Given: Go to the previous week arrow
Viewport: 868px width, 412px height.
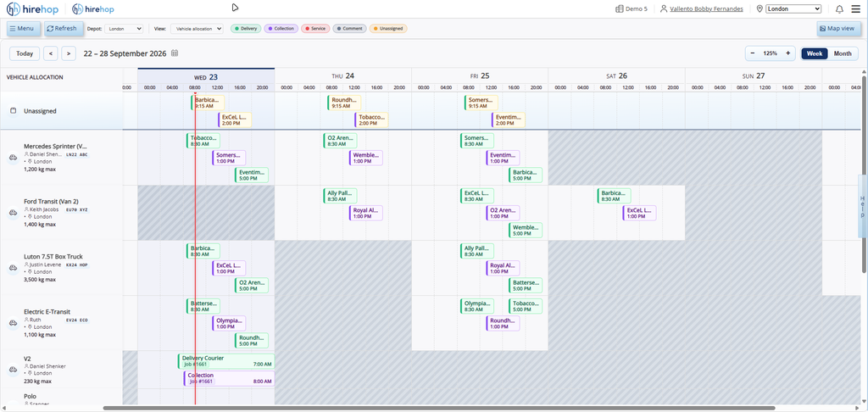Looking at the screenshot, I should pyautogui.click(x=50, y=53).
